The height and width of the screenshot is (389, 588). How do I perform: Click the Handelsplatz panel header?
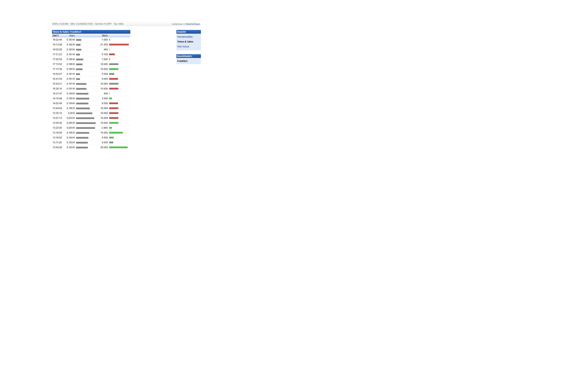point(189,56)
